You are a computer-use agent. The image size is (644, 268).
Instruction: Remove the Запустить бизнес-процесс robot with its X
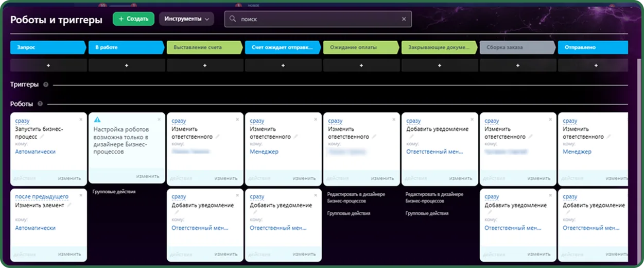click(x=81, y=119)
